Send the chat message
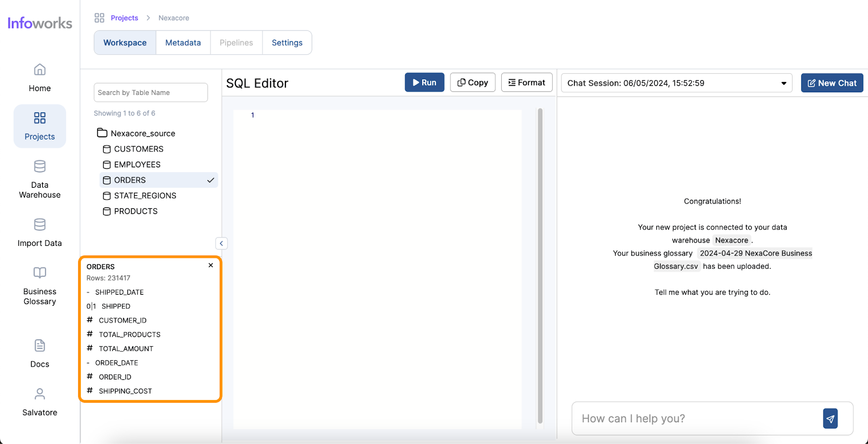Image resolution: width=868 pixels, height=444 pixels. [x=830, y=418]
